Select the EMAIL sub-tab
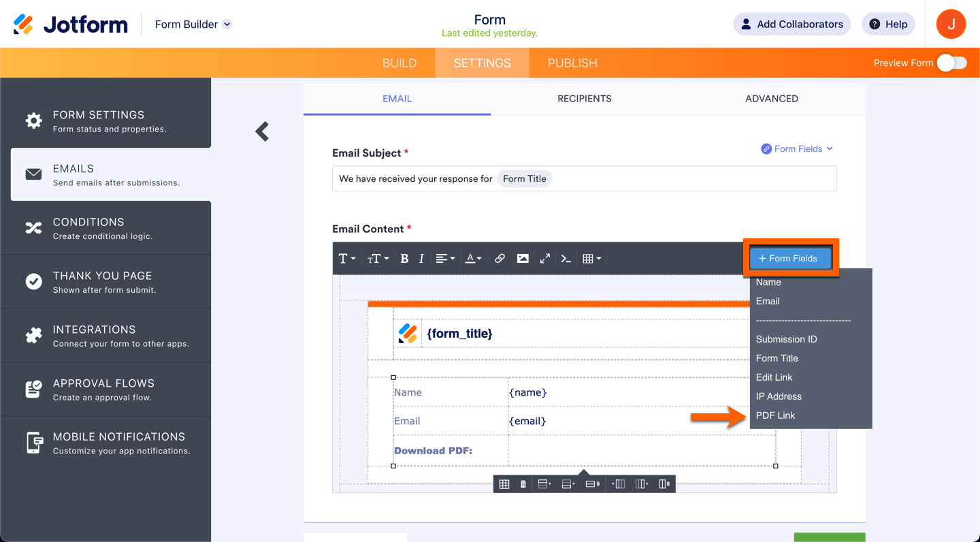Image resolution: width=980 pixels, height=542 pixels. tap(397, 99)
